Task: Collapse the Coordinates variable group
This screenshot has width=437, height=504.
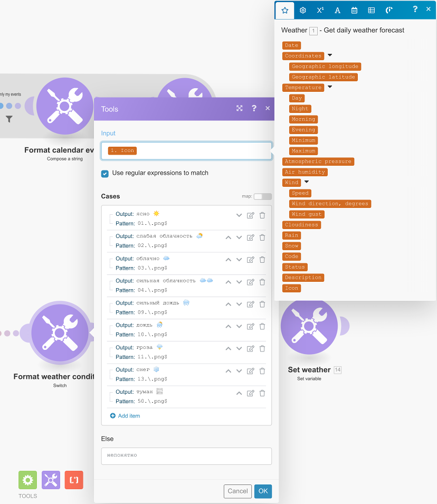Action: point(330,55)
